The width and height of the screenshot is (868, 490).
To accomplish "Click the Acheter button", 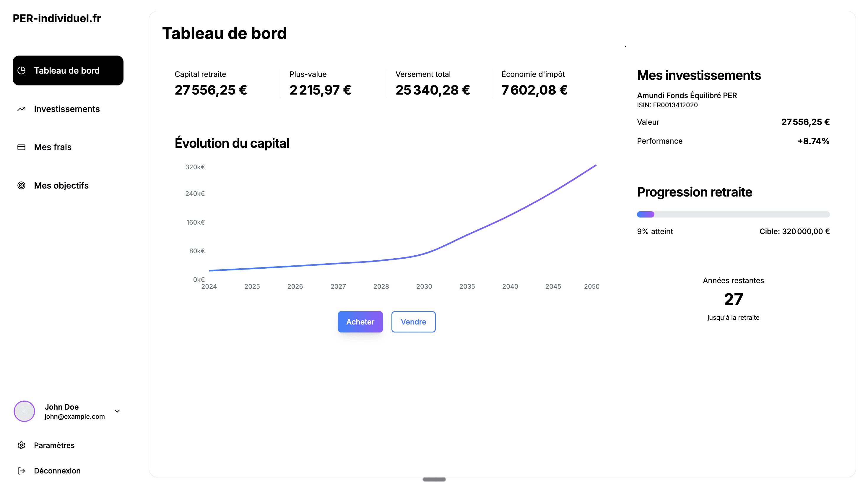I will point(360,322).
